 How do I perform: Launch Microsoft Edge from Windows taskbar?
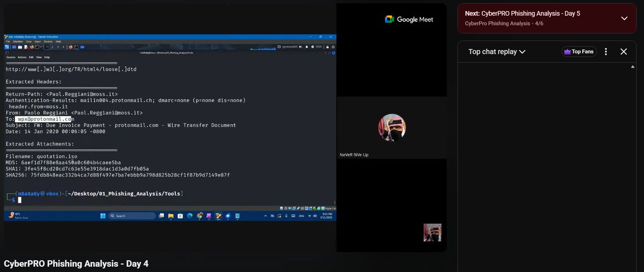point(190,216)
